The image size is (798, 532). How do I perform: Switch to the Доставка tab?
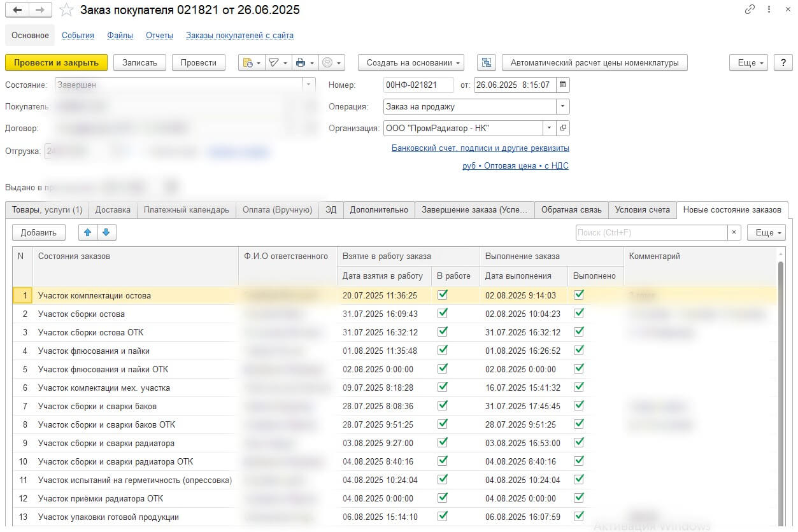[x=113, y=210]
